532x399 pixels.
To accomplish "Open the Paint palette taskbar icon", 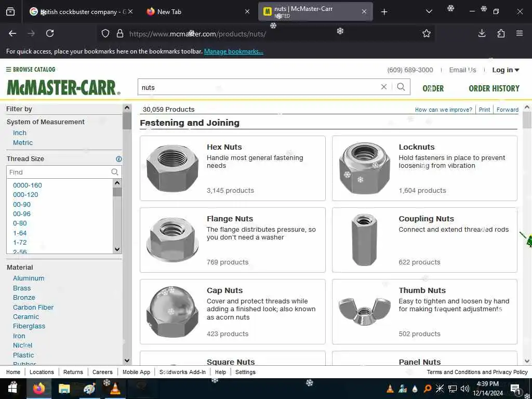I will tap(89, 388).
